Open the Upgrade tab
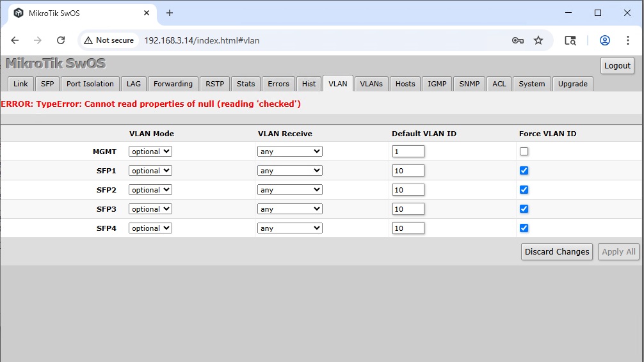 [x=572, y=84]
